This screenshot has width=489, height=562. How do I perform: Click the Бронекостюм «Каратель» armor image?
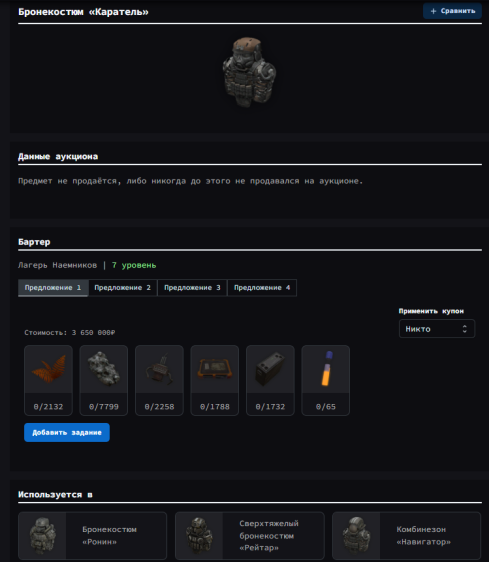tap(249, 72)
